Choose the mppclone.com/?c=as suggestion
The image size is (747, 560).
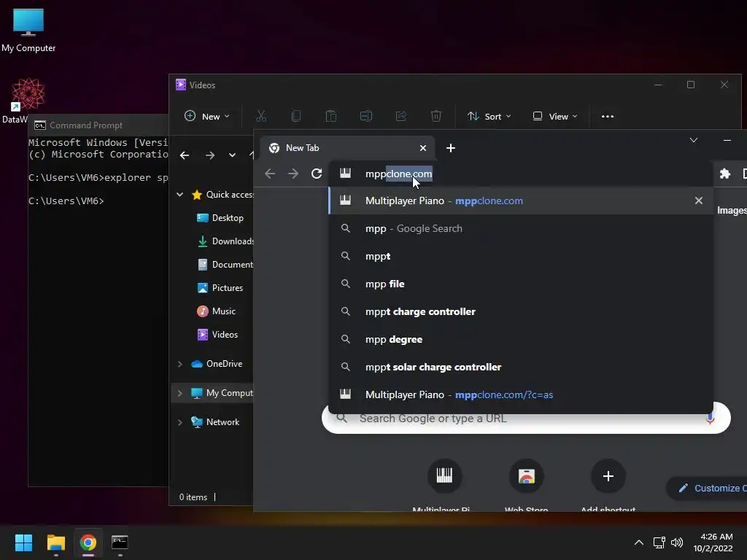coord(521,394)
